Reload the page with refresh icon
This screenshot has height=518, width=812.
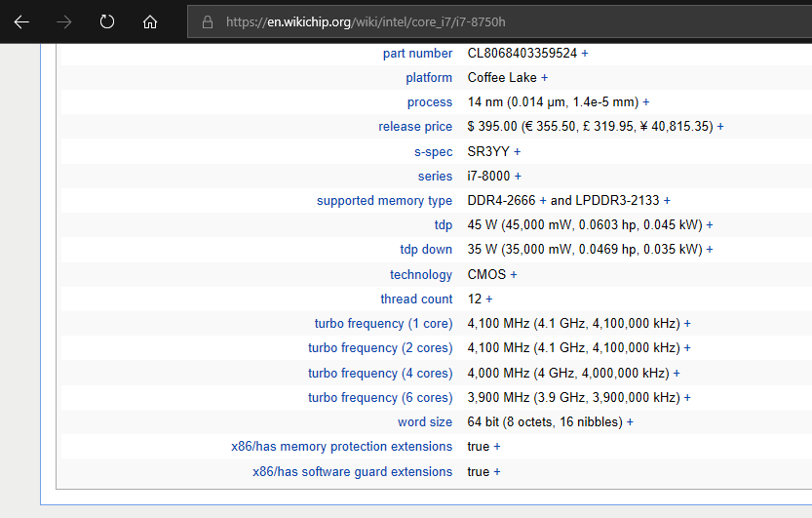pyautogui.click(x=107, y=21)
